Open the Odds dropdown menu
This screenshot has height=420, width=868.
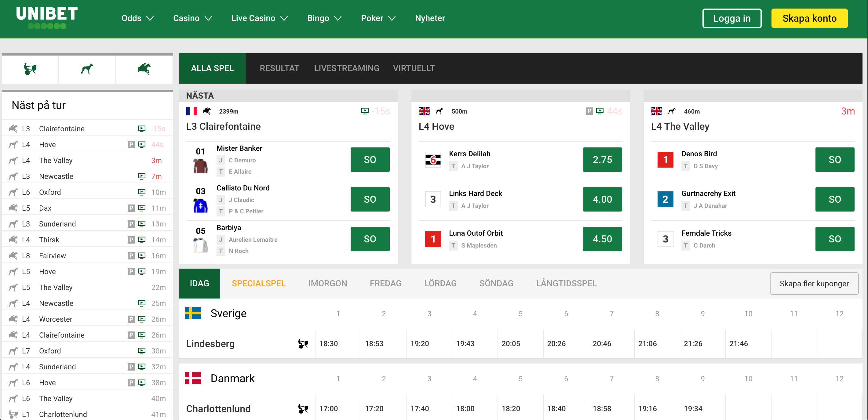coord(137,18)
